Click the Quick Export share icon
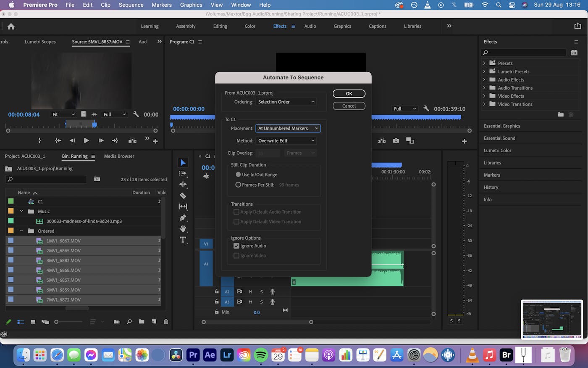The width and height of the screenshot is (588, 368). [577, 26]
